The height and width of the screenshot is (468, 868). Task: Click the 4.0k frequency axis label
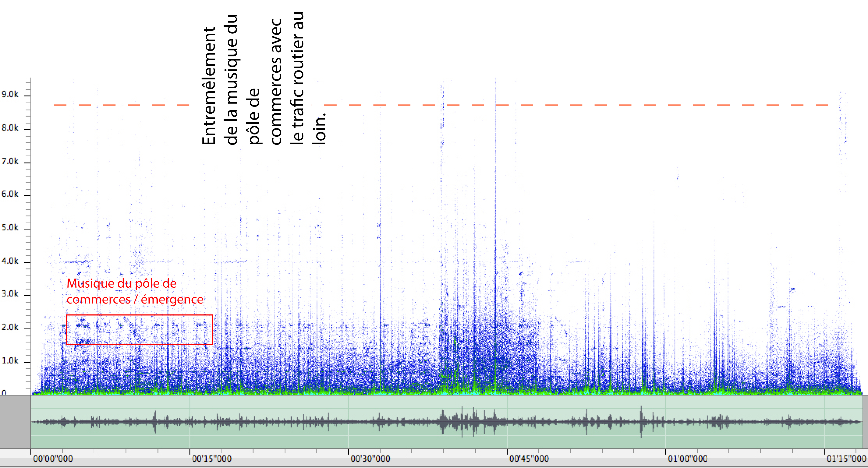(x=10, y=261)
